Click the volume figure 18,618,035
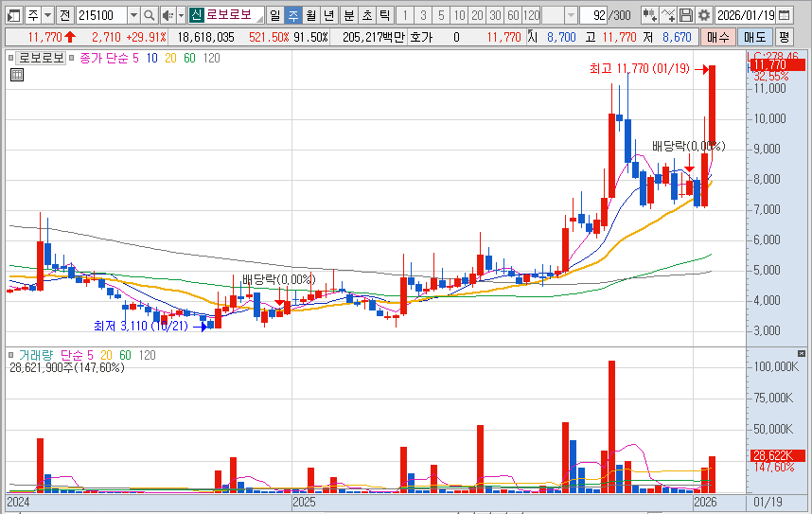 205,37
